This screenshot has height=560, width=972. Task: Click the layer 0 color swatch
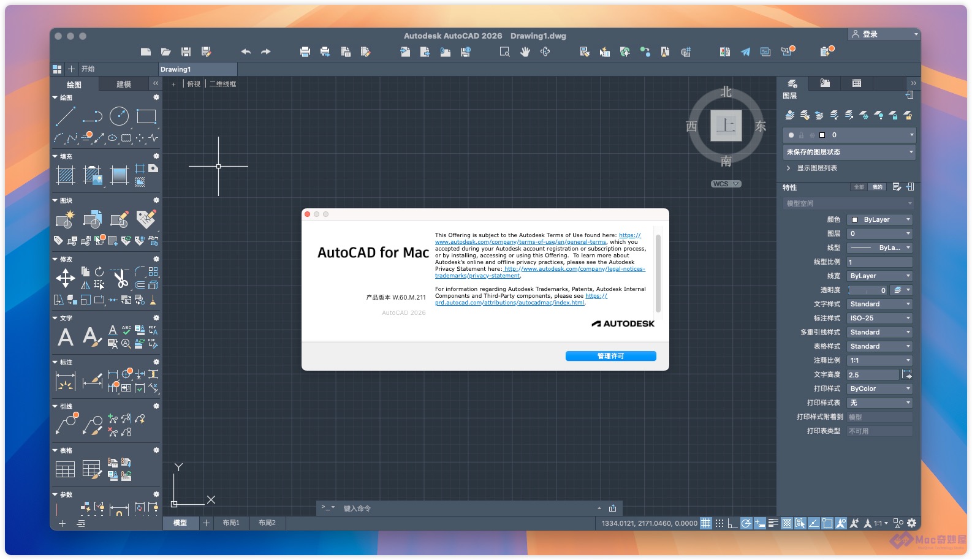[822, 135]
